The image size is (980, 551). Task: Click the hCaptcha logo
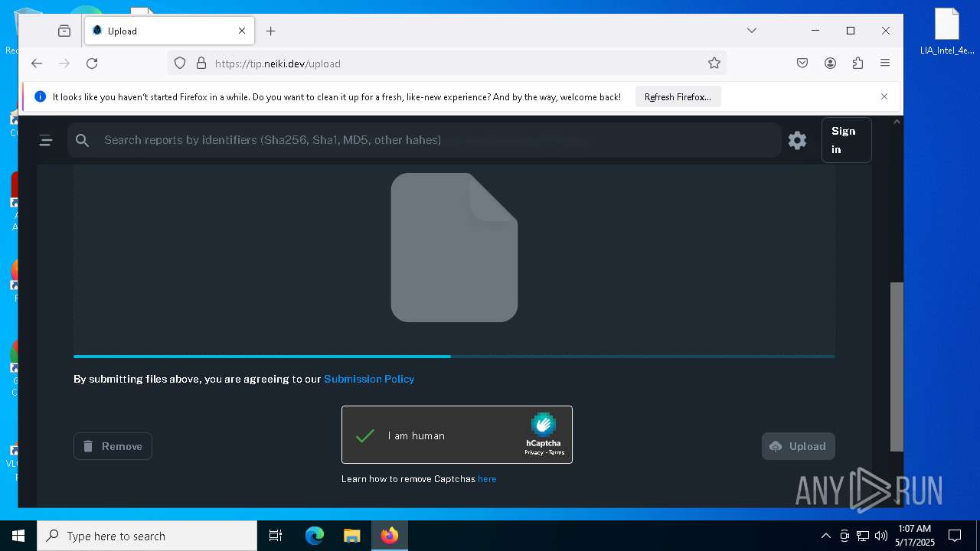[543, 428]
